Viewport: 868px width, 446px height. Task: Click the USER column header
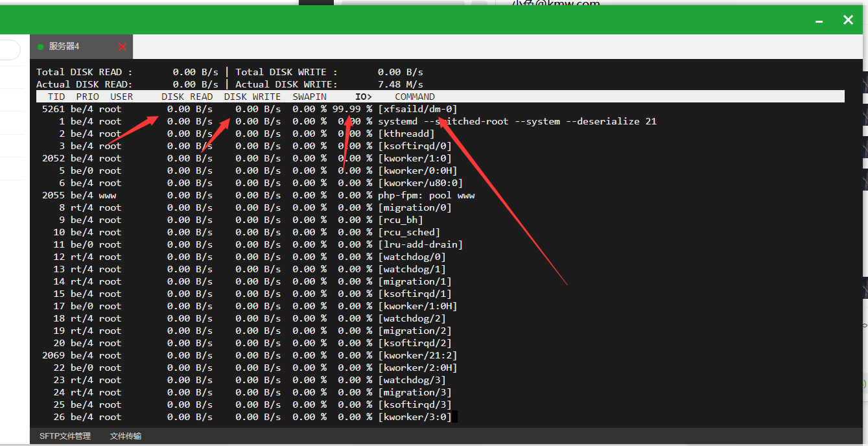(x=121, y=97)
